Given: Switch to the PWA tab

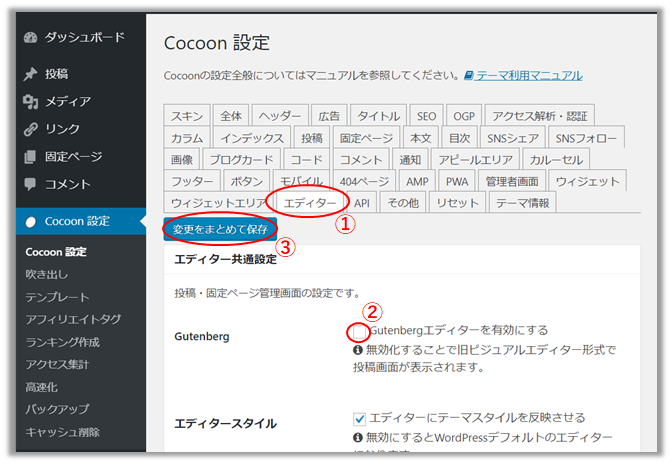Looking at the screenshot, I should pyautogui.click(x=457, y=181).
